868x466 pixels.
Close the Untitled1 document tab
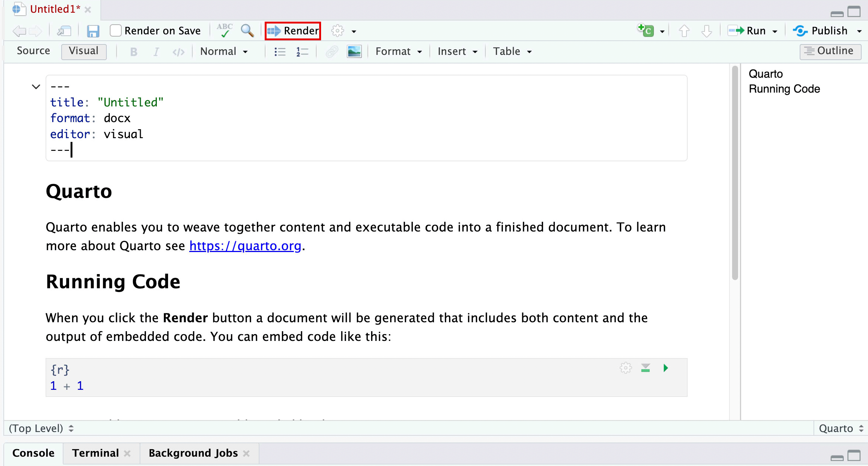tap(88, 10)
